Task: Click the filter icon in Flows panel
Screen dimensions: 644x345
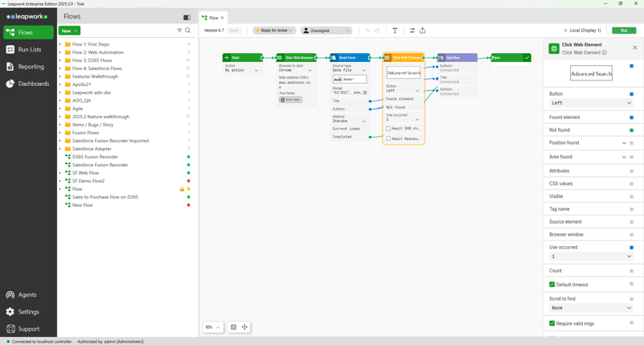Action: click(x=179, y=31)
